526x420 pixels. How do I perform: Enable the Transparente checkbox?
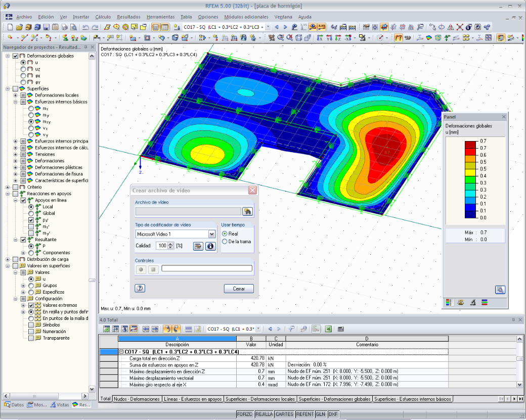click(31, 338)
